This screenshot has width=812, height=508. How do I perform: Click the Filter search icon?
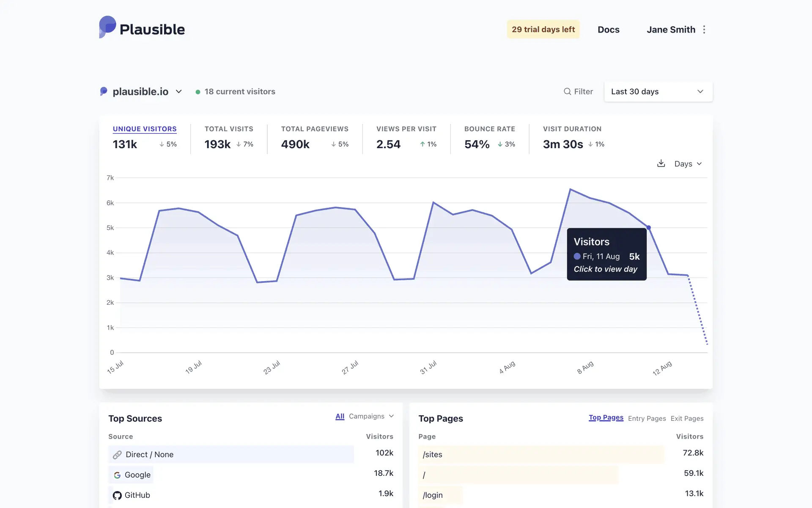567,91
